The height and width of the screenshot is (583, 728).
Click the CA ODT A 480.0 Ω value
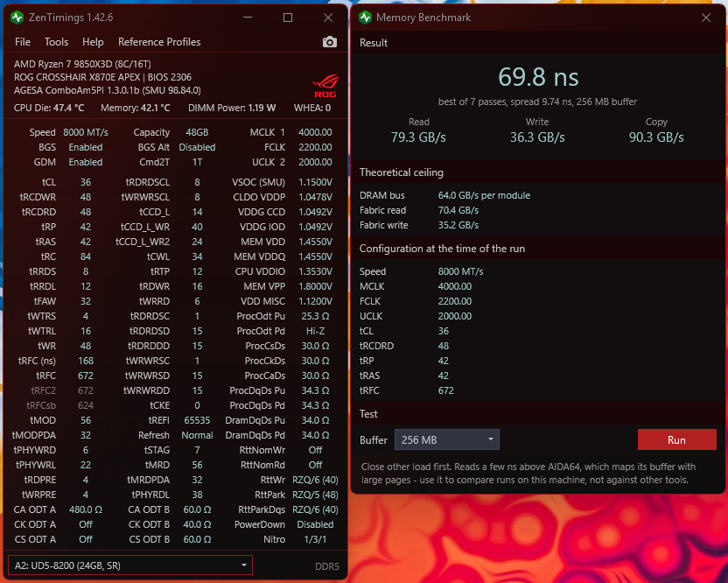click(x=86, y=509)
